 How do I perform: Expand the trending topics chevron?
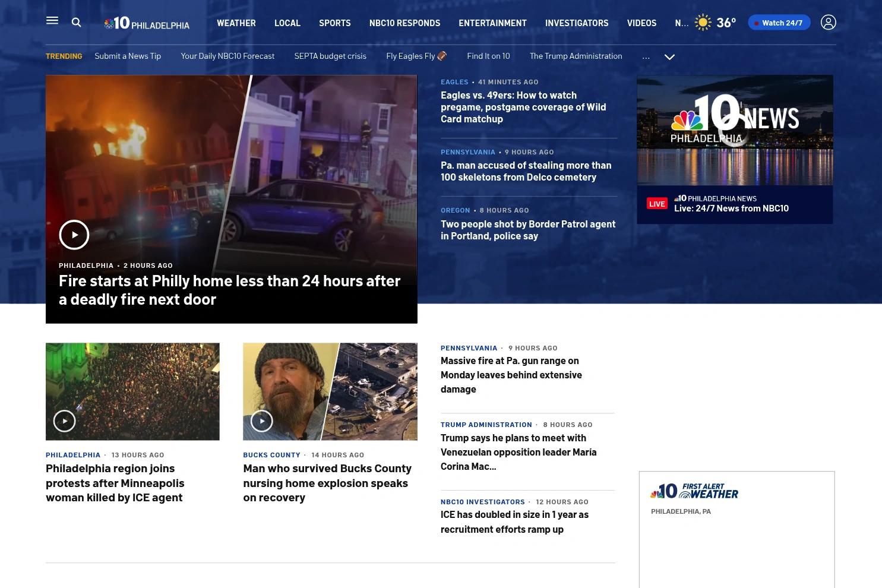pyautogui.click(x=669, y=57)
